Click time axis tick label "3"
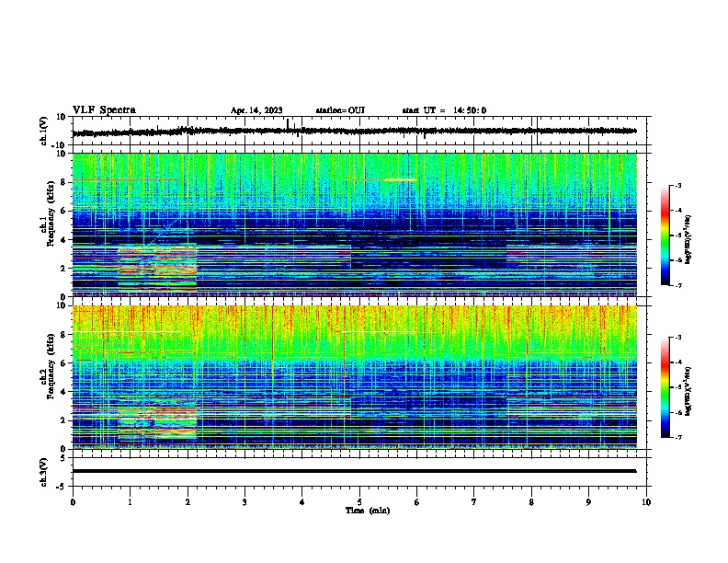Screen dimensions: 728x563 pyautogui.click(x=245, y=502)
